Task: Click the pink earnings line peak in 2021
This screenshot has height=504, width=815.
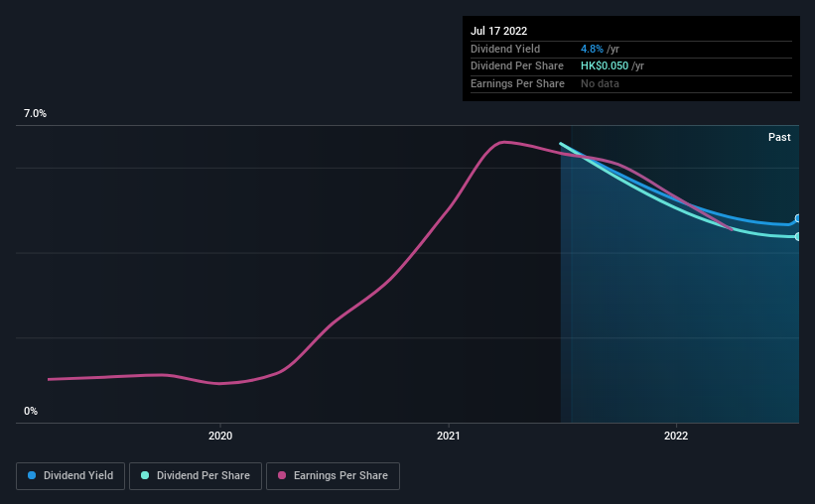Action: pos(503,142)
